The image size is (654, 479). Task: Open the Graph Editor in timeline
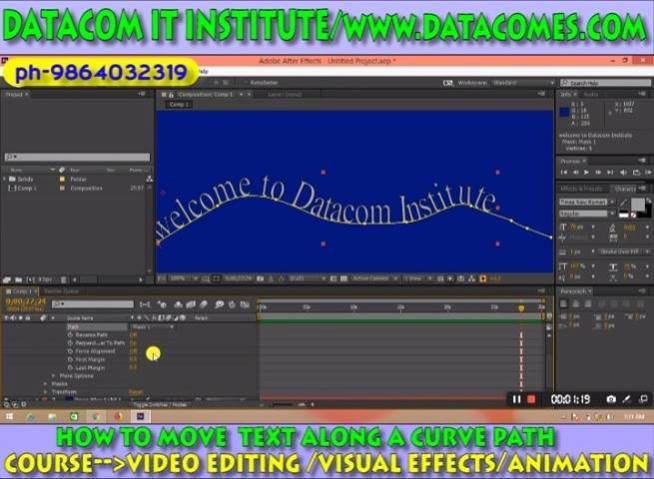(245, 305)
